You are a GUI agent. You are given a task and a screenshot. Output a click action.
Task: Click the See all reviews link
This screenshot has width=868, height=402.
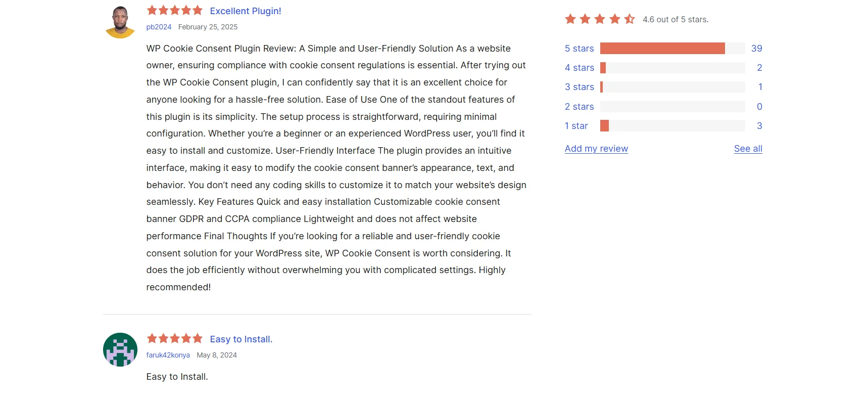748,148
